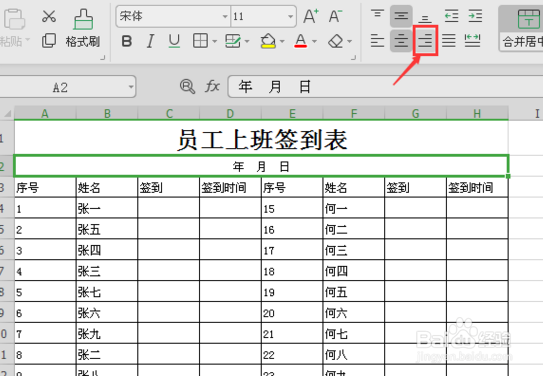Click the cell containing 何四
The height and width of the screenshot is (376, 543).
354,271
